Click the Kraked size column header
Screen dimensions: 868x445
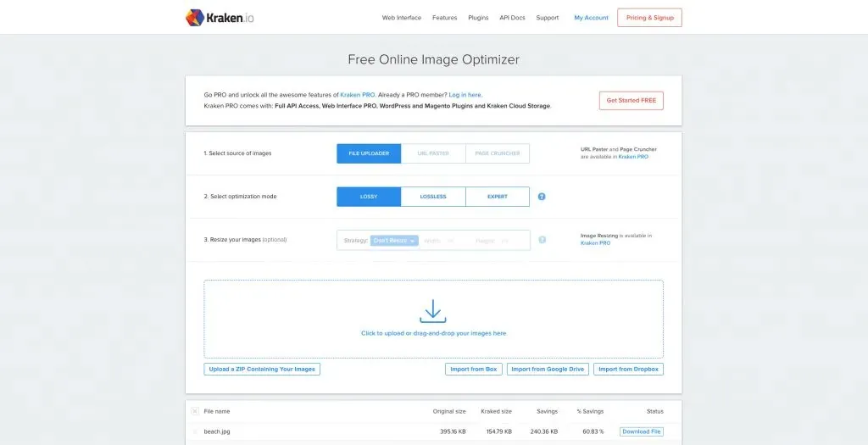497,411
